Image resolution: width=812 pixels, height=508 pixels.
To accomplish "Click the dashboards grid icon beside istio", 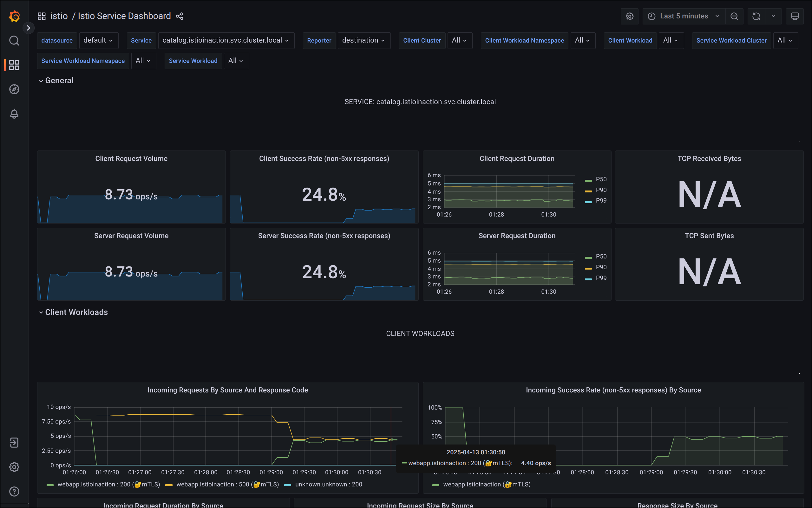I will click(42, 16).
